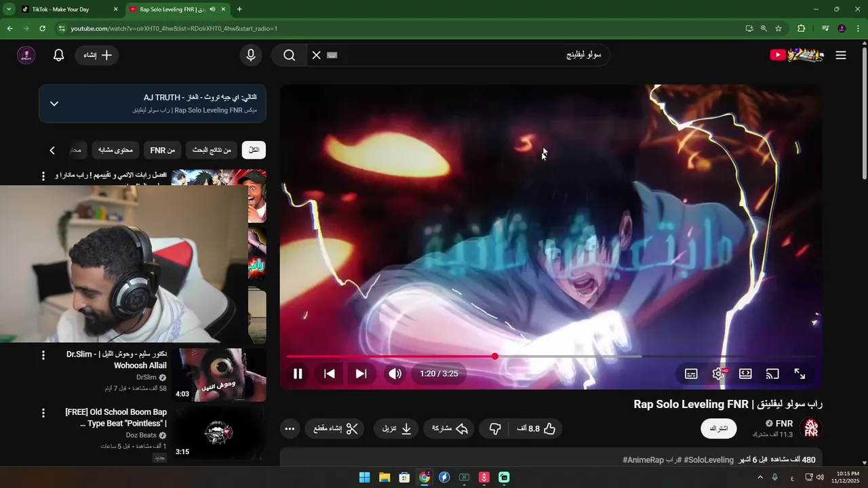The image size is (868, 488).
Task: Select محتوى مشابه filter chip
Action: point(115,150)
